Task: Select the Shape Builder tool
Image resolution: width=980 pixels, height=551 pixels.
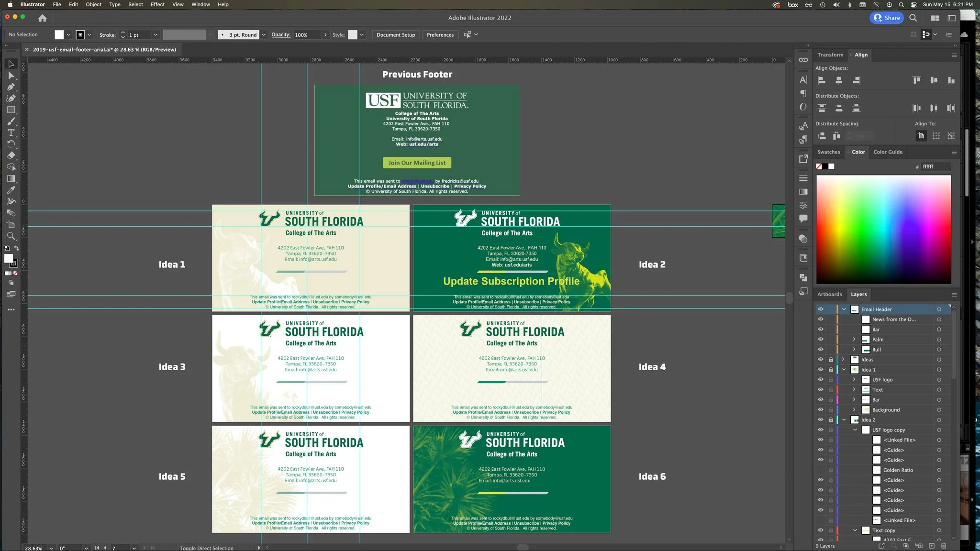Action: click(11, 167)
